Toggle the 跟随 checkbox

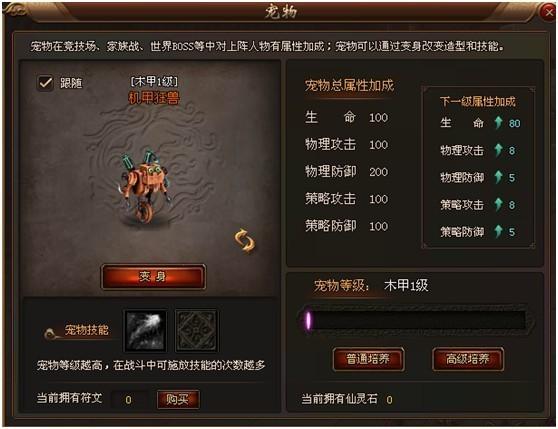45,83
